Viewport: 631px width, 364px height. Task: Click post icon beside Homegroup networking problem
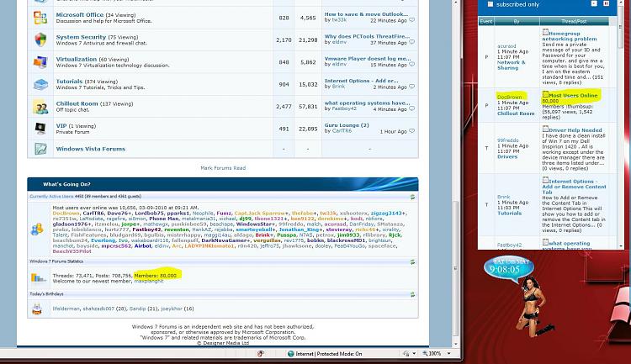pyautogui.click(x=545, y=32)
